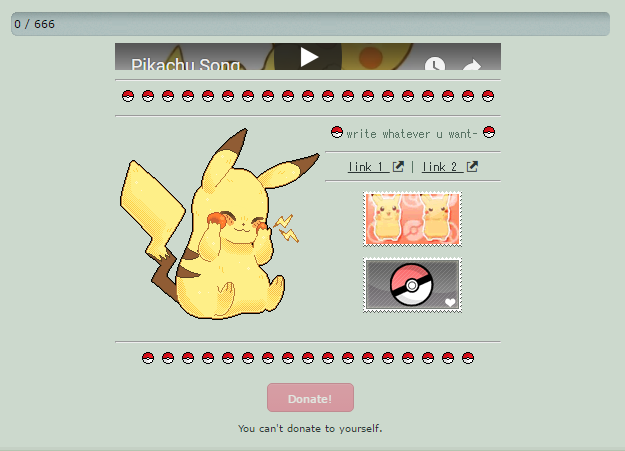Click Pokeball icon left of 'write whatever'
This screenshot has width=625, height=451.
(x=337, y=132)
